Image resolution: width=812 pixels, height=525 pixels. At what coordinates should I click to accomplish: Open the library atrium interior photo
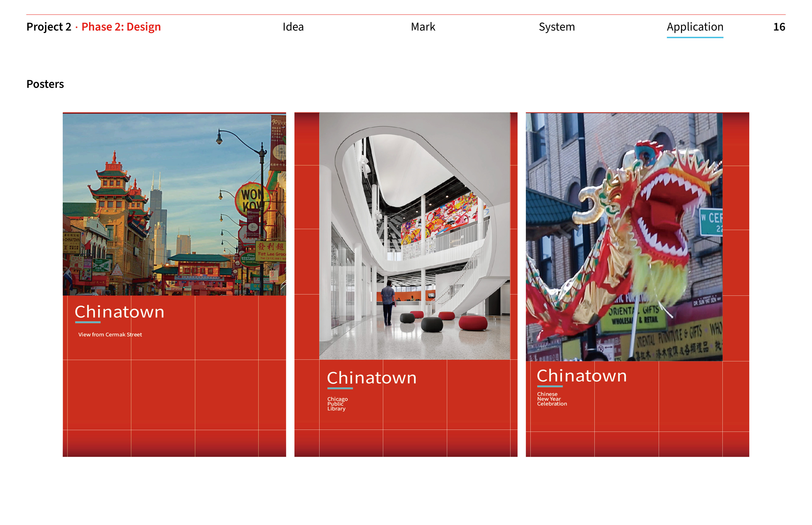coord(414,236)
